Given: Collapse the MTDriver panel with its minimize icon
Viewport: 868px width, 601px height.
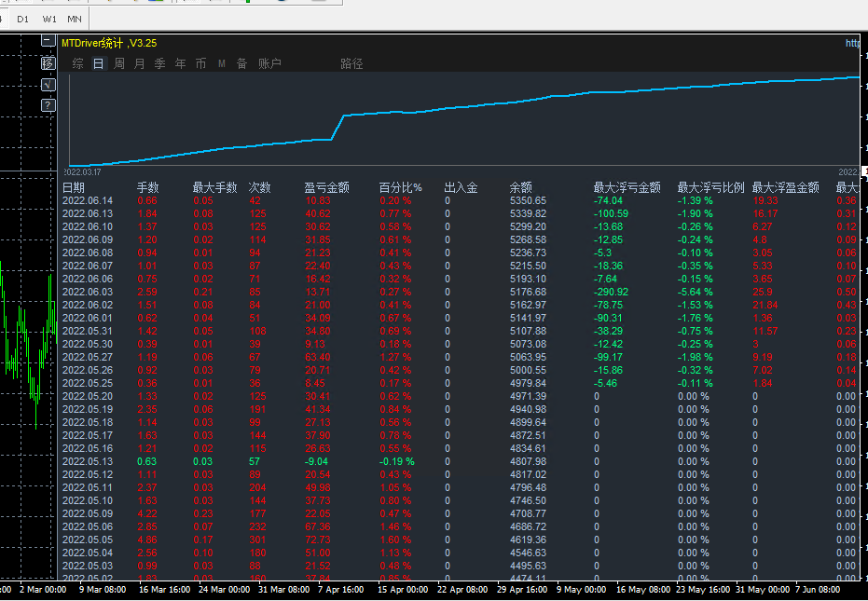Looking at the screenshot, I should point(47,40).
